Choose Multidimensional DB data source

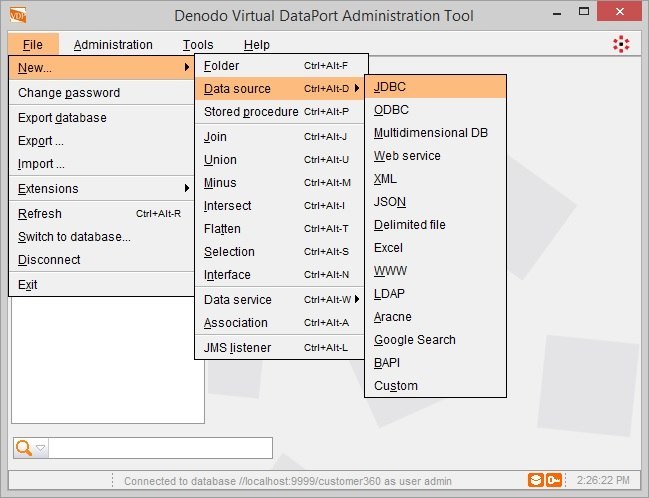tap(435, 133)
